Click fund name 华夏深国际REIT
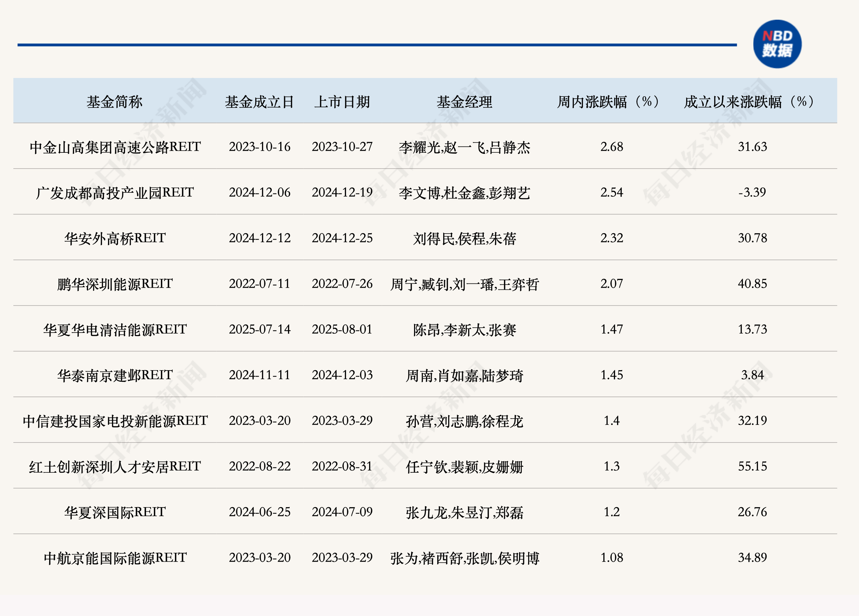This screenshot has height=616, width=859. (115, 512)
